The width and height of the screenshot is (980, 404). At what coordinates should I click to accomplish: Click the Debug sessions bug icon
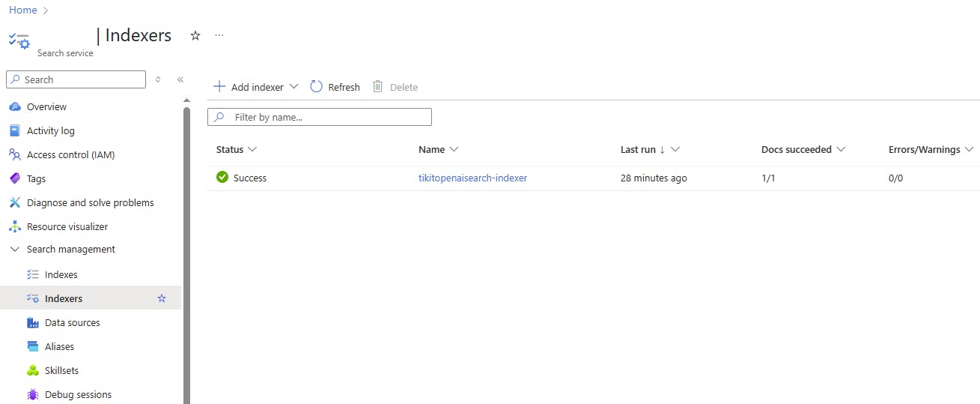click(x=32, y=394)
